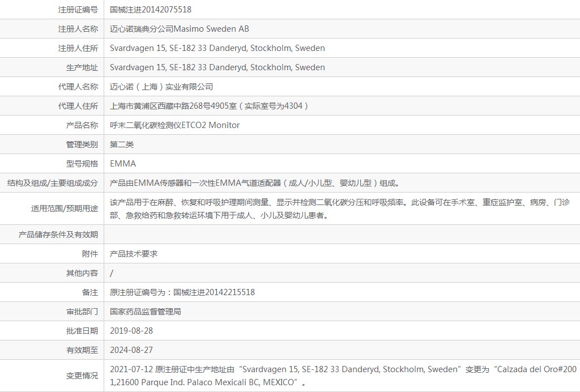Click the '产品名称' row label

coord(82,125)
